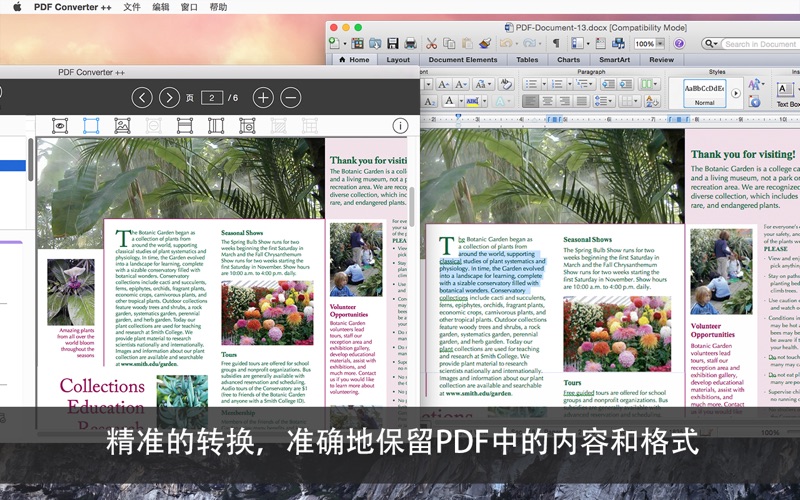Select image area tool in PDF Converter
The width and height of the screenshot is (800, 500).
tap(122, 126)
